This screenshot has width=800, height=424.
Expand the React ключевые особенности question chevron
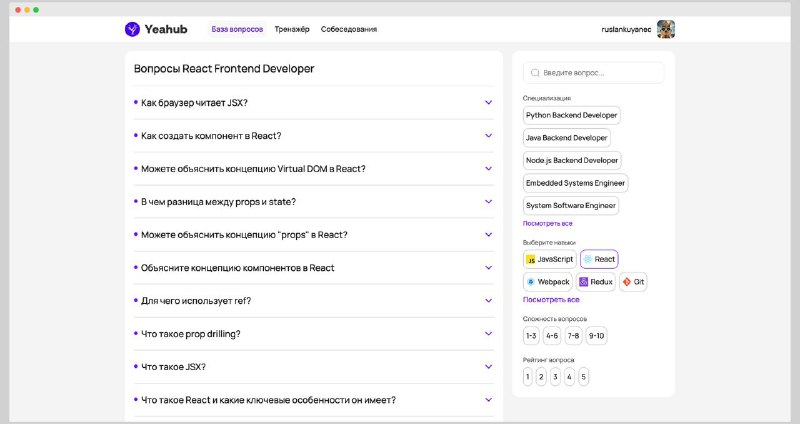488,400
